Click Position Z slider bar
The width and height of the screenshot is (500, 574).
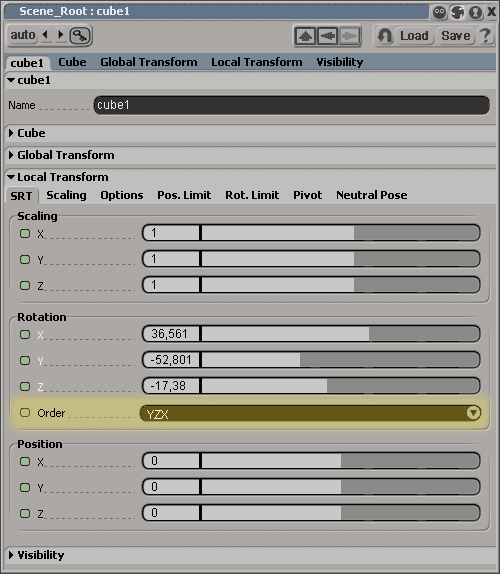point(340,513)
